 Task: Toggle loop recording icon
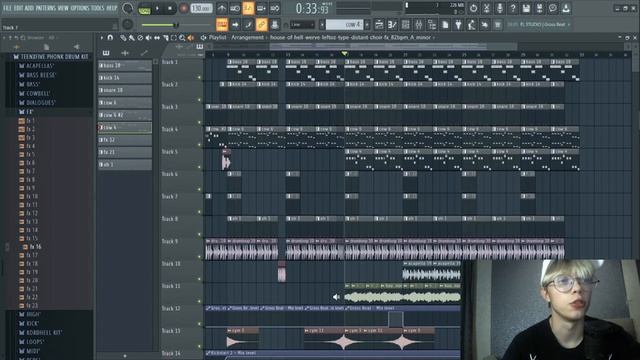click(x=275, y=8)
